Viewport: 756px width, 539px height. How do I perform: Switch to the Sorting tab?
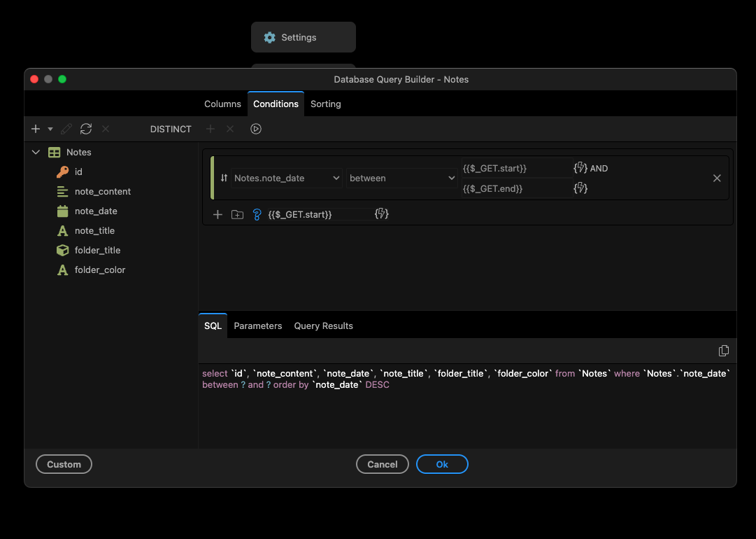coord(326,104)
